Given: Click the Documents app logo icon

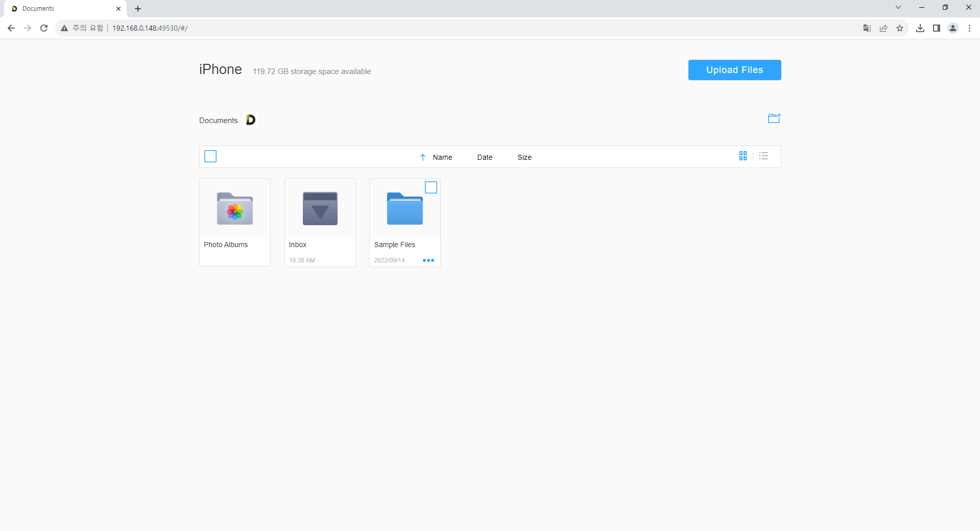Looking at the screenshot, I should 251,119.
